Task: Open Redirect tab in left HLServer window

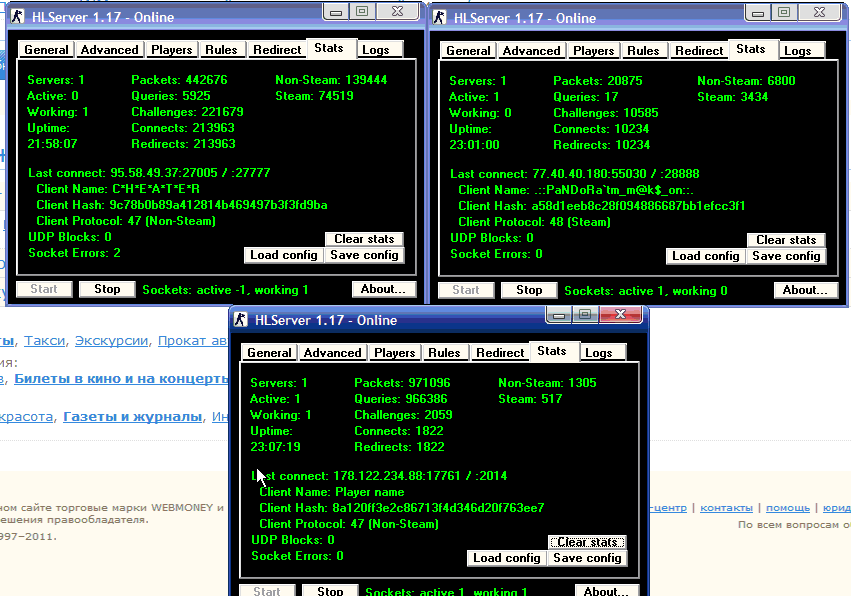Action: [277, 50]
